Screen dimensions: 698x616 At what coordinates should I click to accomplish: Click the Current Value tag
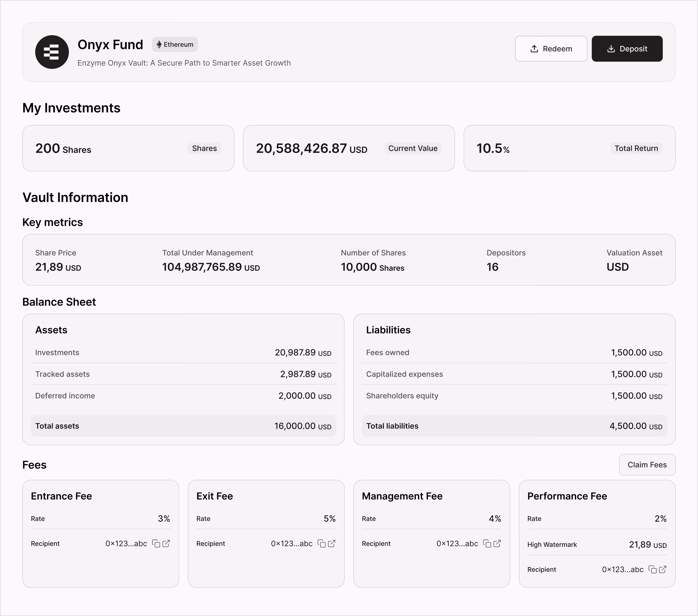click(x=413, y=148)
